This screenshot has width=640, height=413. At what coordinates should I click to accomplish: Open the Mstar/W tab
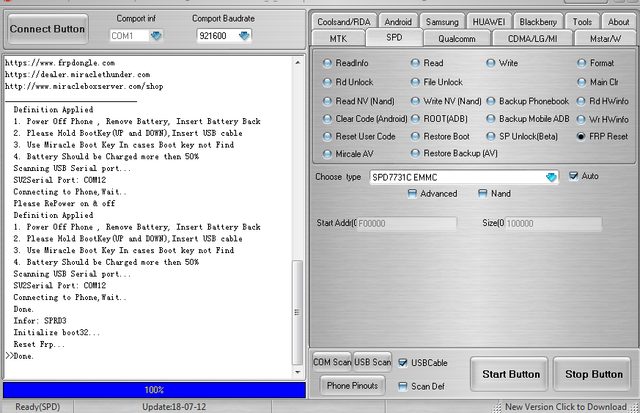[x=605, y=38]
